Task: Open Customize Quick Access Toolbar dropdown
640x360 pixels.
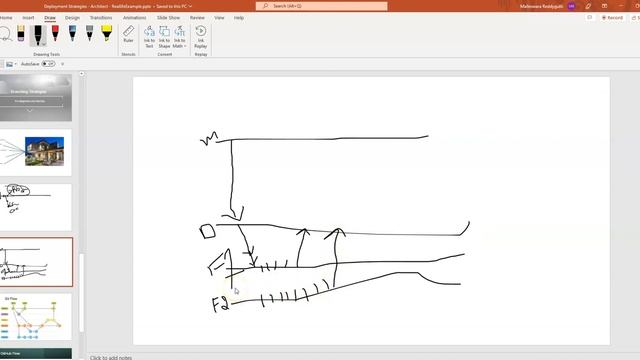Action: 62,64
